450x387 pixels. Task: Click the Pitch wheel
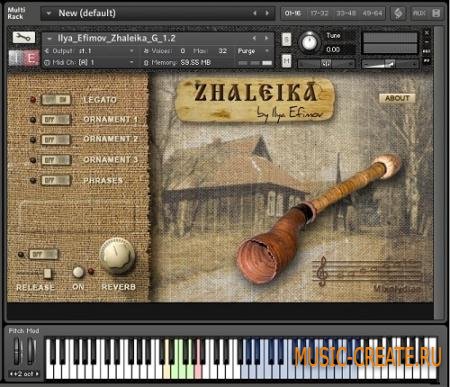[x=17, y=351]
